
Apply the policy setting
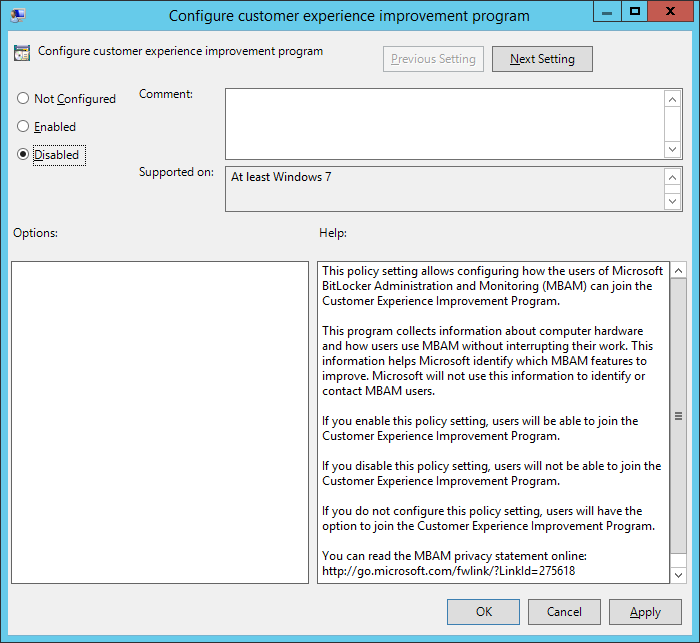(x=645, y=612)
